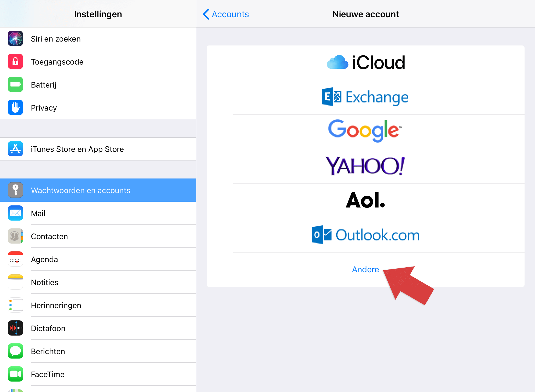This screenshot has height=392, width=535.
Task: Select the Aol. account option
Action: (365, 200)
